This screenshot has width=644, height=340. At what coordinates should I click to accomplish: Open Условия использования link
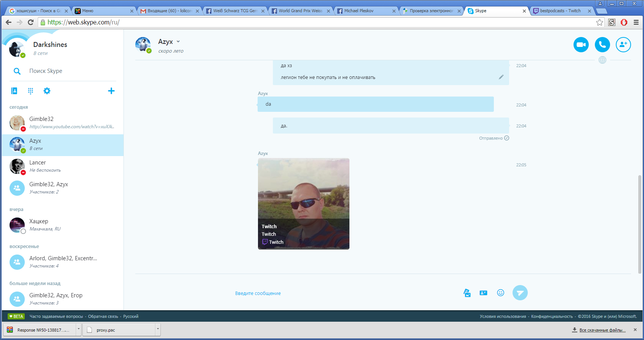[503, 316]
